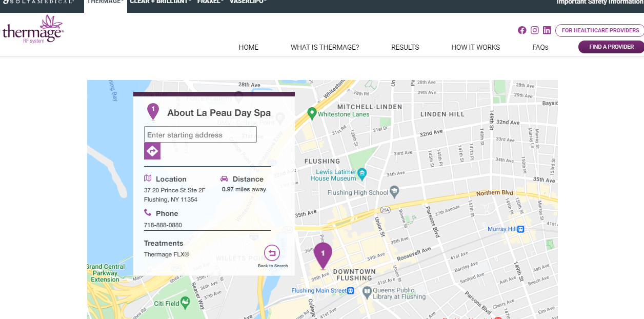This screenshot has height=319, width=644.
Task: Click the Location map icon in panel
Action: pyautogui.click(x=148, y=178)
